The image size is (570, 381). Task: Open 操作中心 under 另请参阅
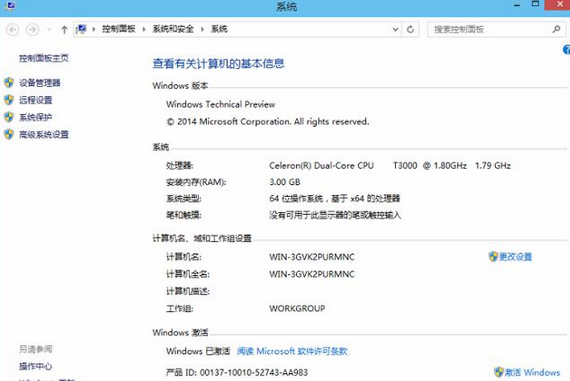36,366
